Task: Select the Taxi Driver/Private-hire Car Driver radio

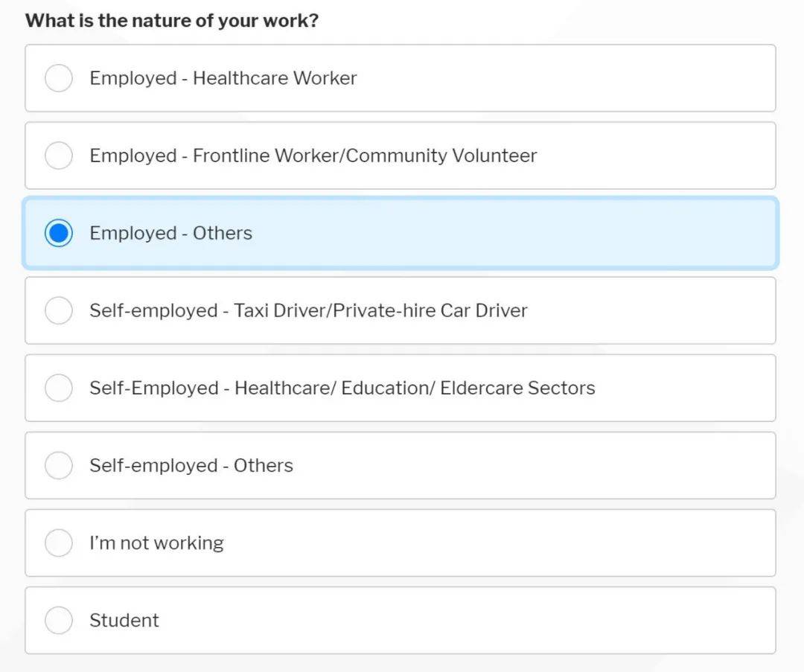Action: tap(59, 310)
